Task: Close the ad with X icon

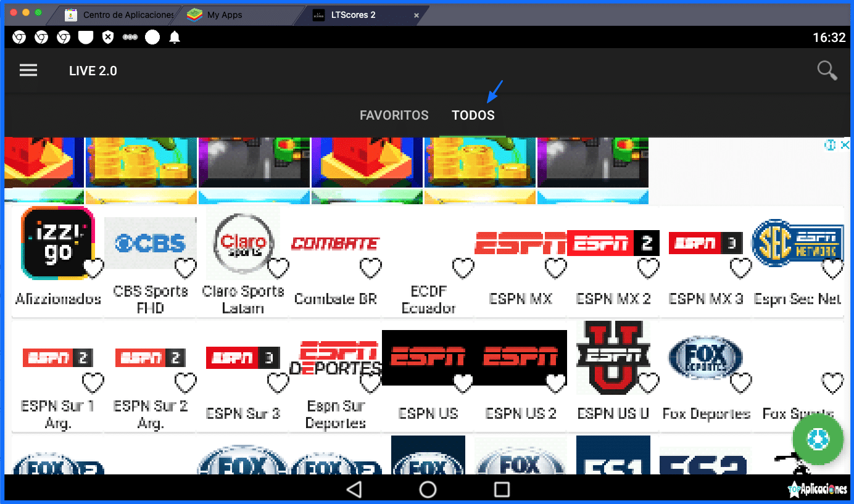Action: 845,145
